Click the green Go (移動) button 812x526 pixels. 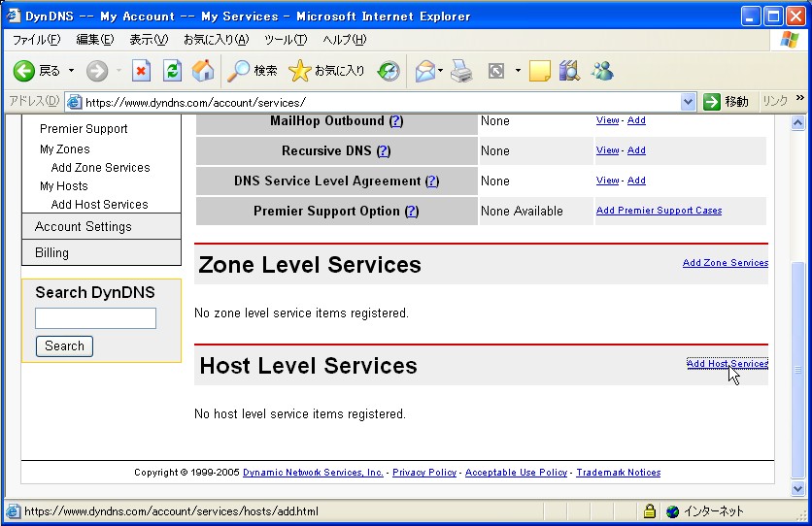coord(726,102)
